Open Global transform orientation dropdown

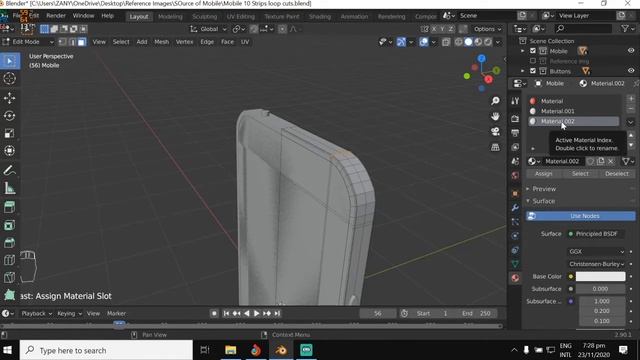[x=209, y=29]
